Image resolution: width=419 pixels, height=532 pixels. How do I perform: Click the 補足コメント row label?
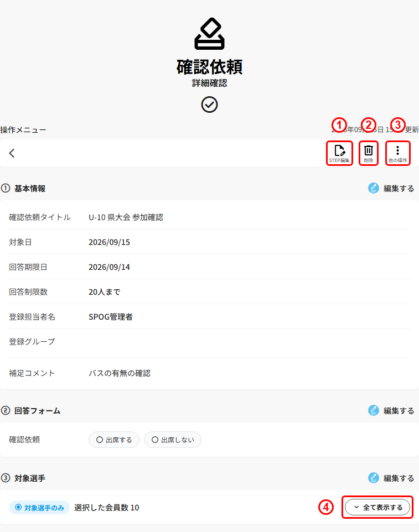point(32,373)
